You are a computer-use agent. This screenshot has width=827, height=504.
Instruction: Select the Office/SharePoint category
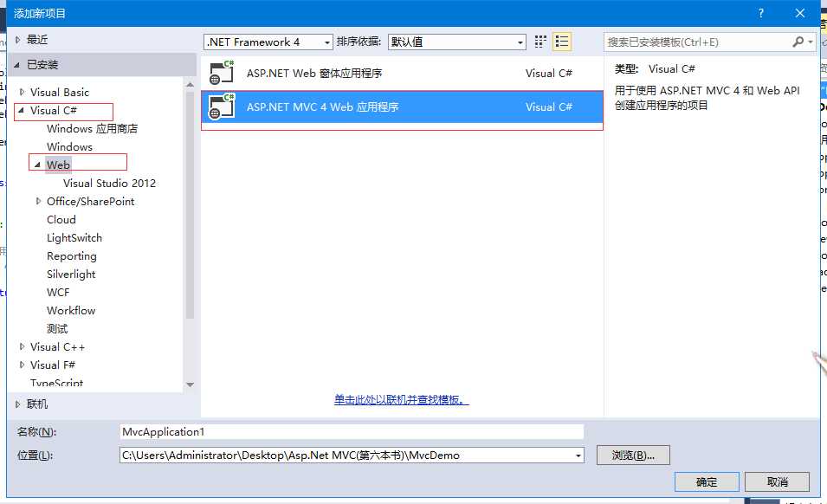pyautogui.click(x=90, y=202)
